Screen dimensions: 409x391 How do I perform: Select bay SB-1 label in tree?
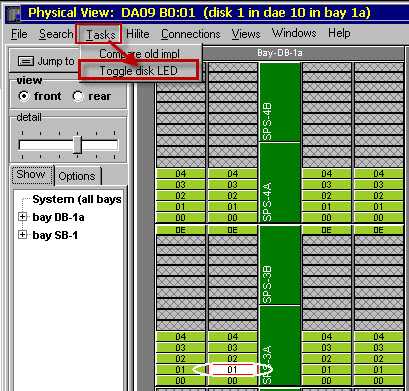coord(55,235)
